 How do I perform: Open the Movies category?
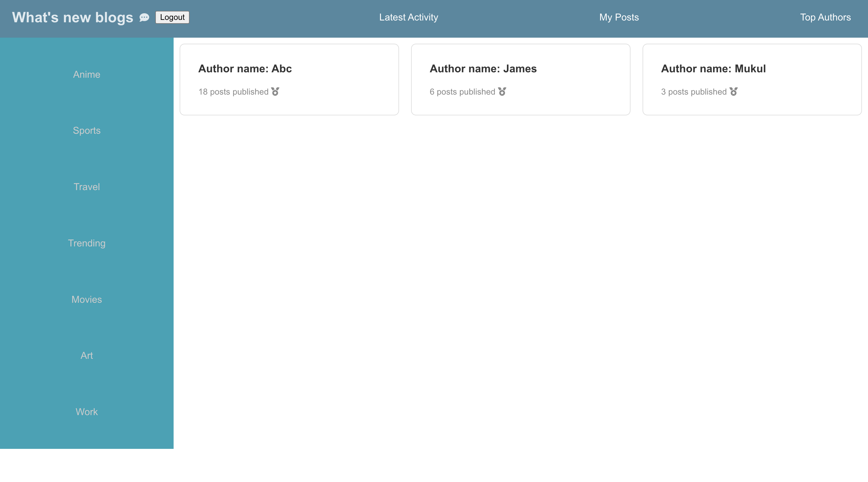coord(86,299)
